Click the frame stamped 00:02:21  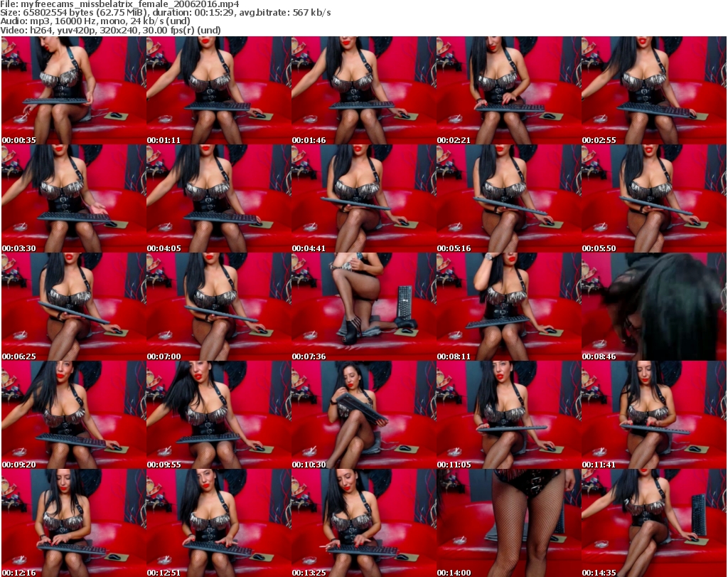509,90
